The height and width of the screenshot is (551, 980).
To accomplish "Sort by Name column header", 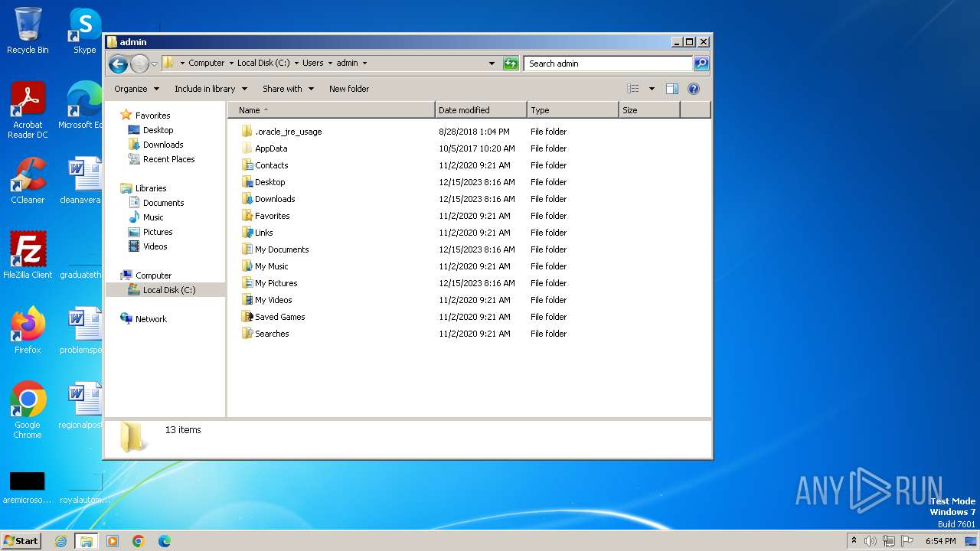I will 331,110.
